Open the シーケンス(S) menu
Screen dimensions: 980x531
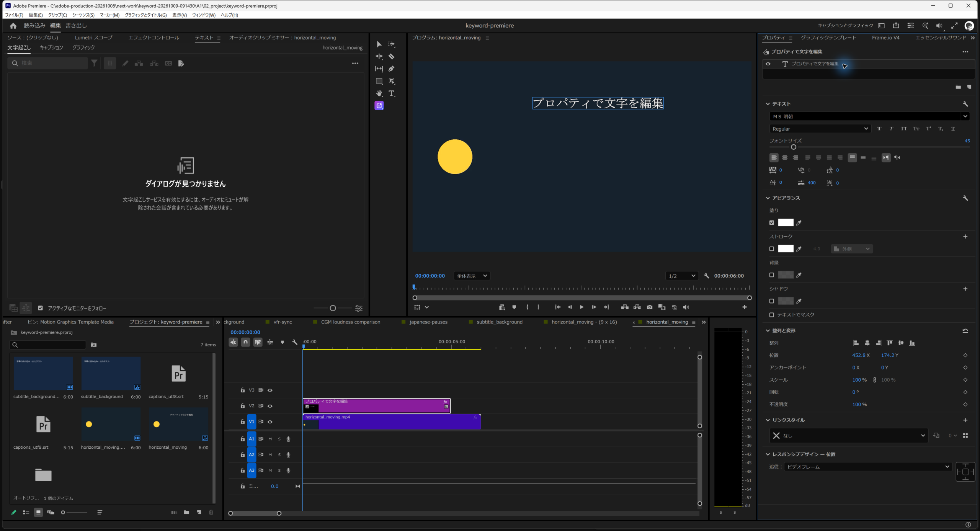pos(83,15)
